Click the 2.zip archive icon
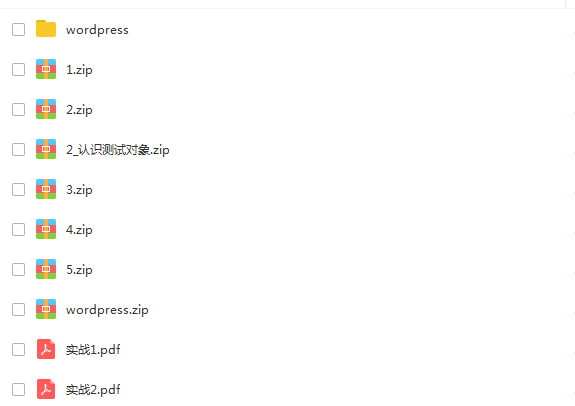 click(x=46, y=109)
